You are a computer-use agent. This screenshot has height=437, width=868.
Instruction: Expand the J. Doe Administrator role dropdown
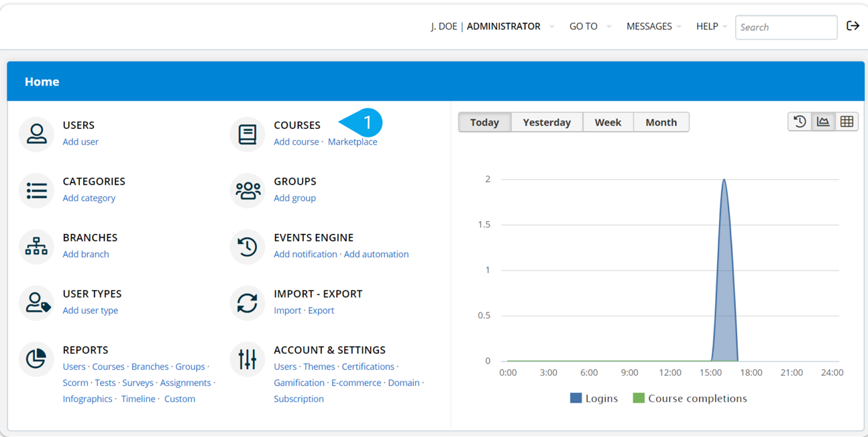click(492, 26)
